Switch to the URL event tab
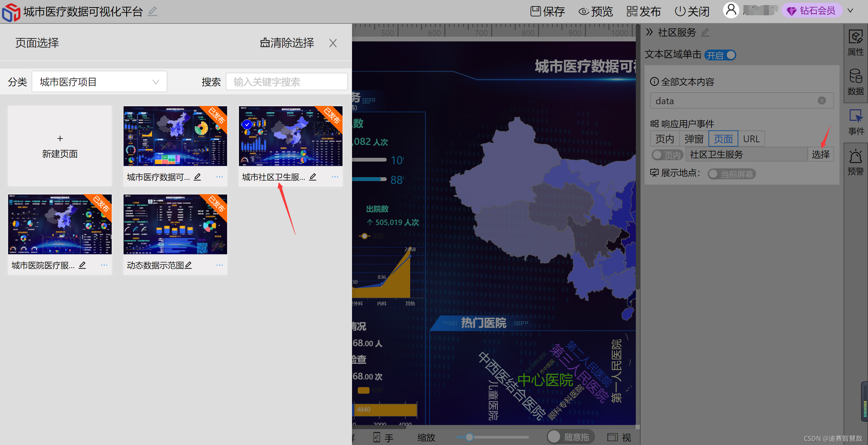Screen dimensions: 868x445 tap(751, 138)
